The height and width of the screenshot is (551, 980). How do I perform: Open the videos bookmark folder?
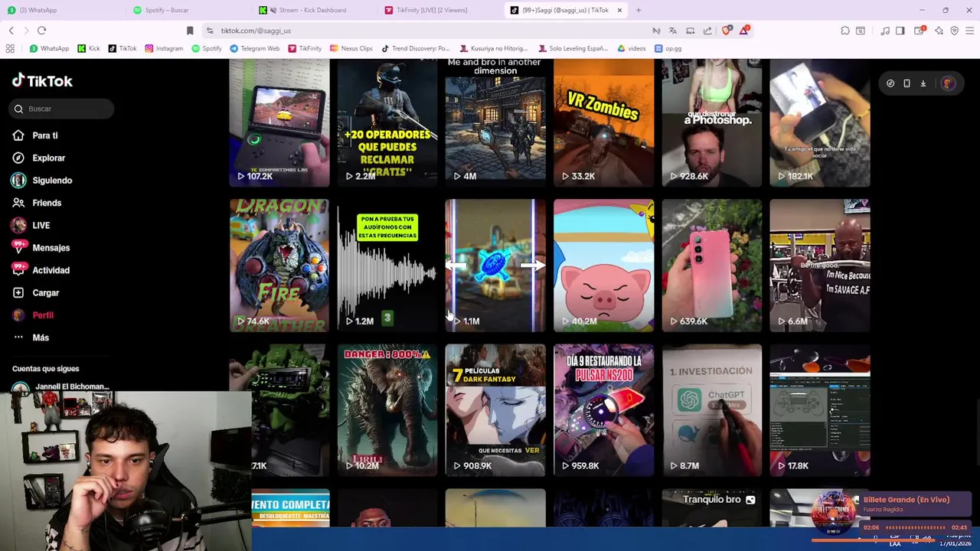[631, 48]
